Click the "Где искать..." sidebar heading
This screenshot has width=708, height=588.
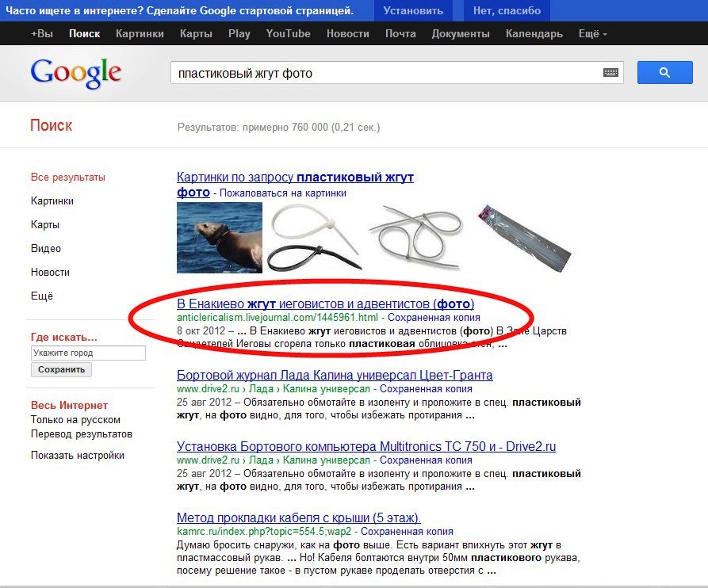[63, 337]
